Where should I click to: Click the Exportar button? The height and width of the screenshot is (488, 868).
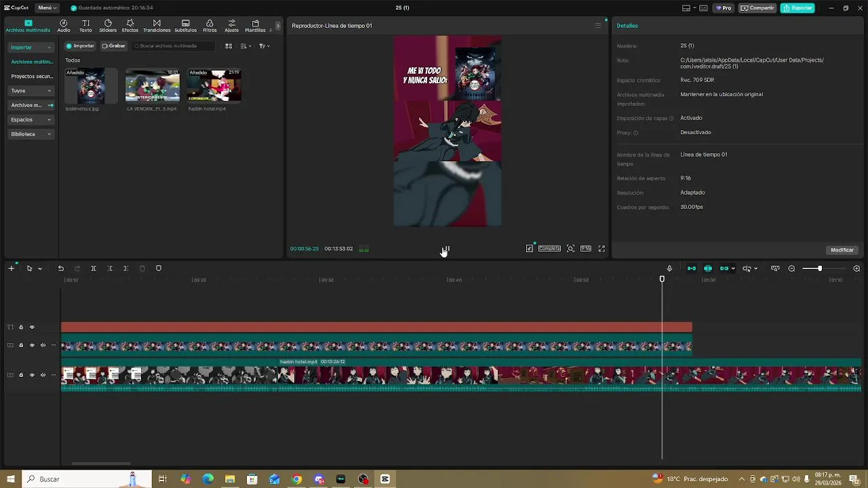point(797,8)
